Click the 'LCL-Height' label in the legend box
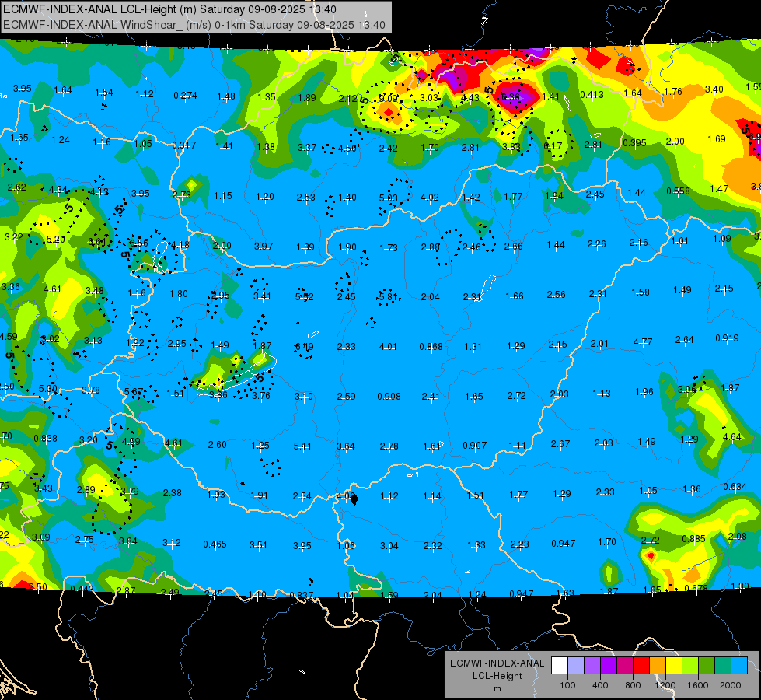The image size is (761, 700). click(497, 676)
